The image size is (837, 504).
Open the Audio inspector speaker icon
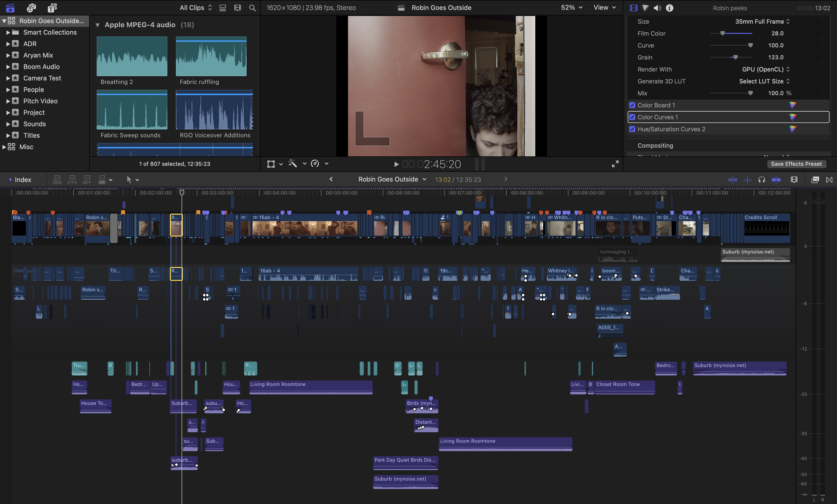pos(657,8)
